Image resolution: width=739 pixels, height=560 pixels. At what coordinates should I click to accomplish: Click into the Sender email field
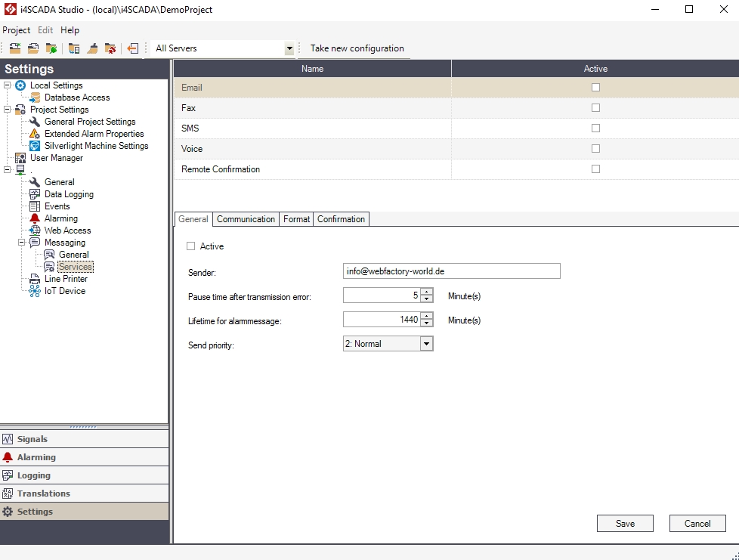pos(451,271)
